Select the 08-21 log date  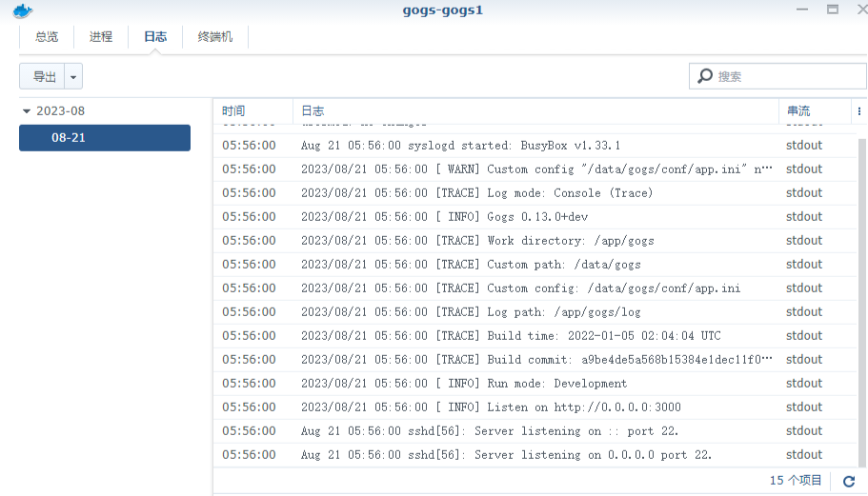[105, 138]
